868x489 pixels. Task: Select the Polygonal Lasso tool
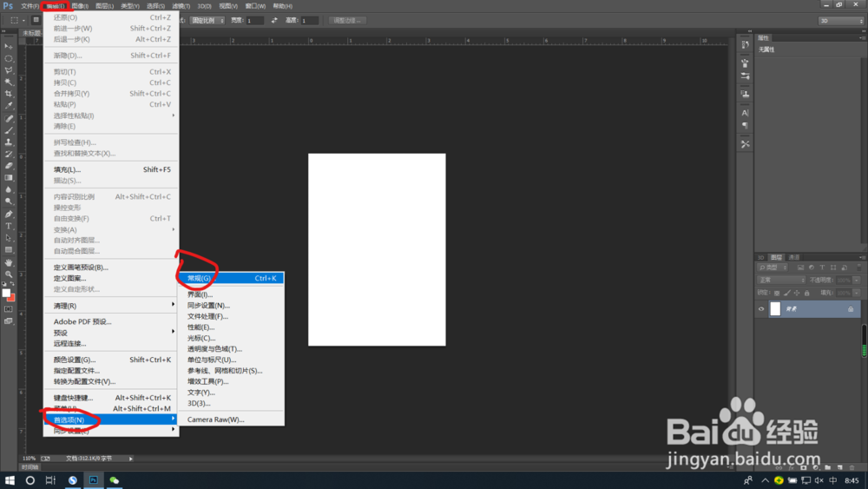(9, 70)
